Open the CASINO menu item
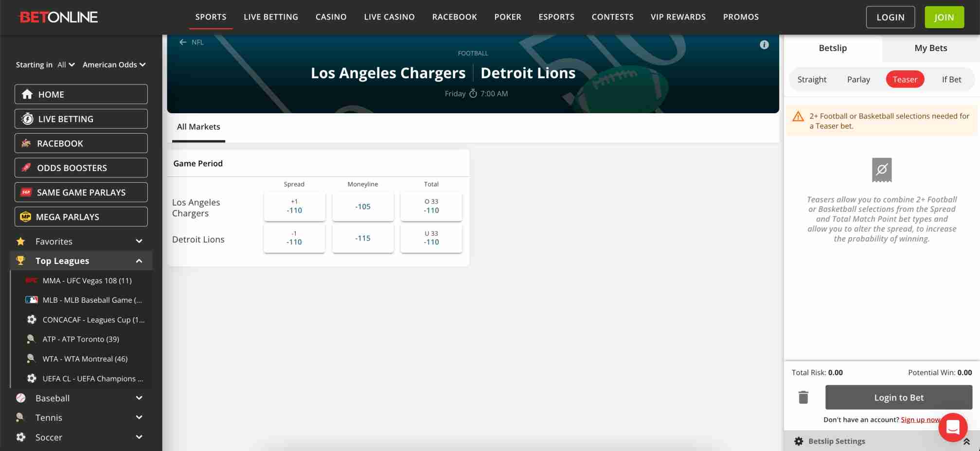Image resolution: width=980 pixels, height=451 pixels. point(331,17)
